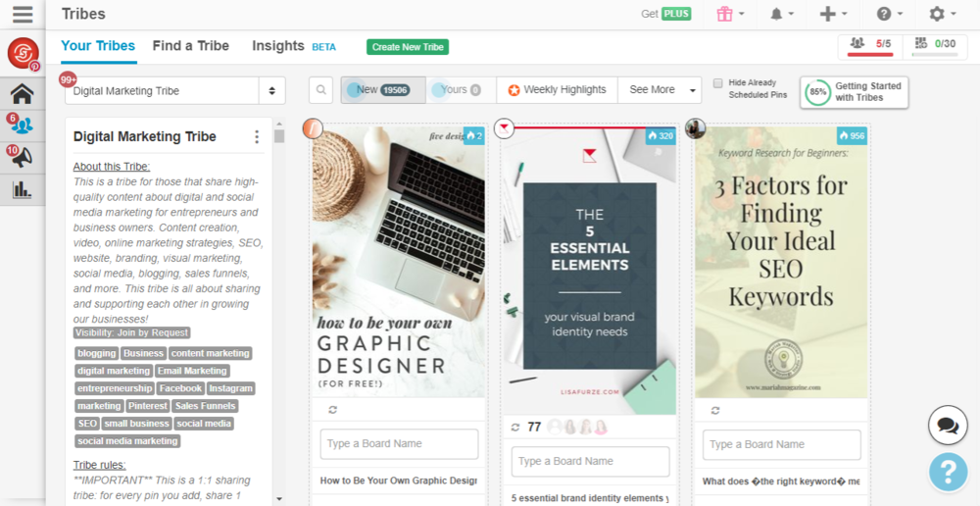Viewport: 980px width, 506px height.
Task: Open the gift icon menu
Action: tap(731, 14)
